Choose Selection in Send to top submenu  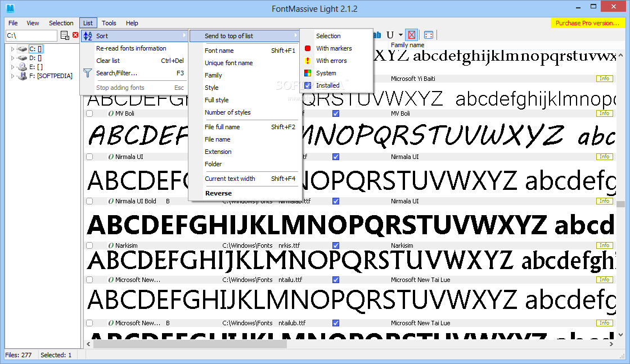337,36
